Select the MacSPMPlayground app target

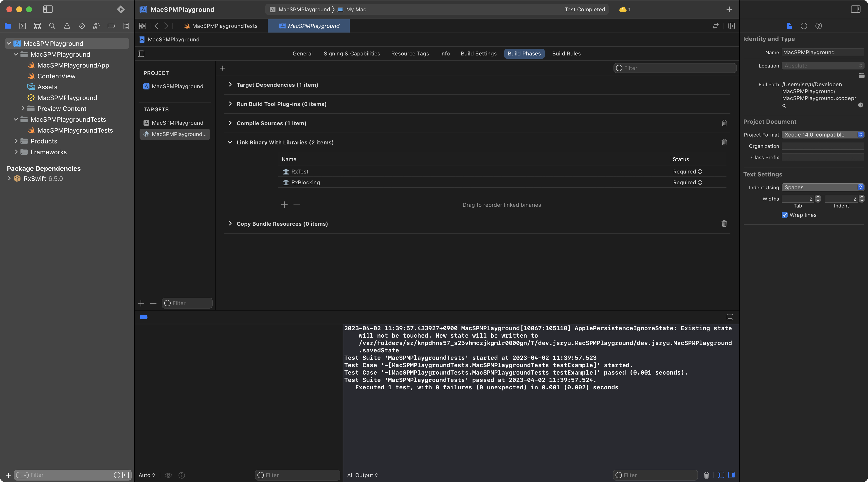[x=175, y=123]
